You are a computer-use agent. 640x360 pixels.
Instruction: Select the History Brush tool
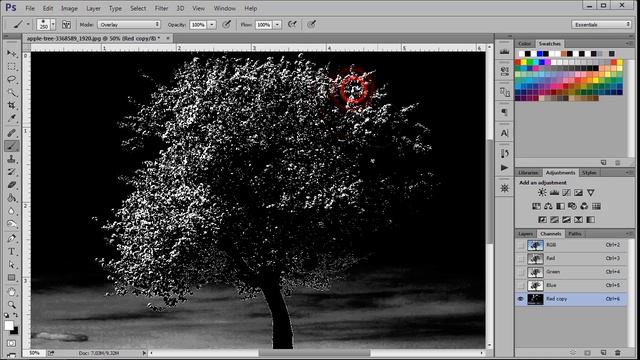(11, 172)
